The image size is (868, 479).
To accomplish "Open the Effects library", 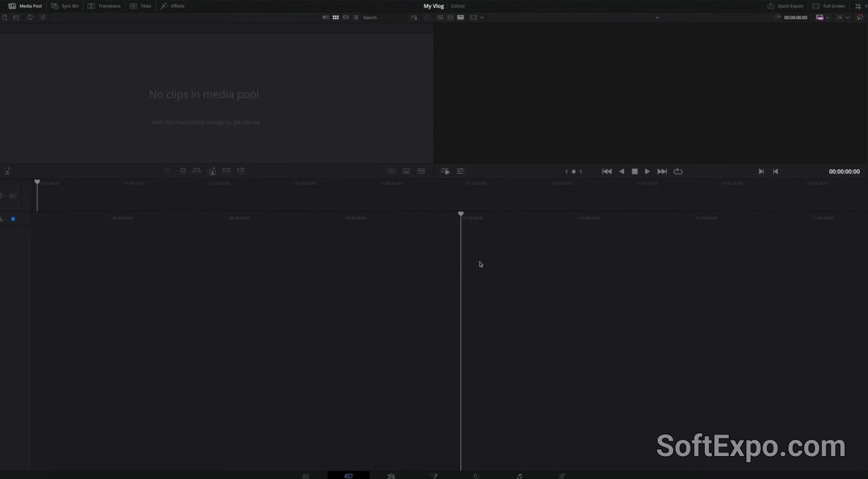I will tap(173, 5).
